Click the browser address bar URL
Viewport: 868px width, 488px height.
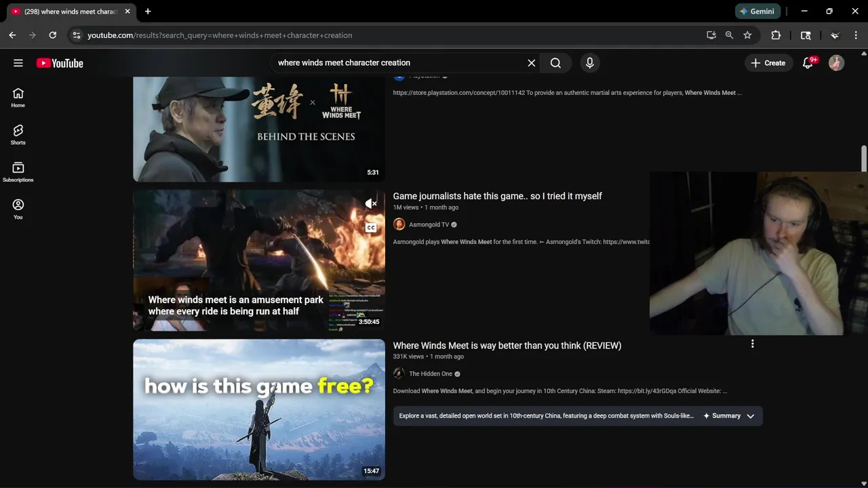[220, 35]
